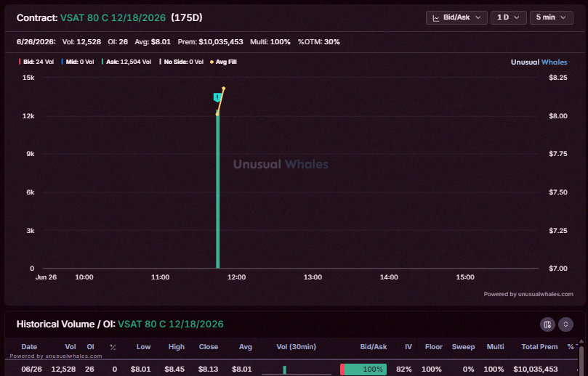Click the %OTM: 30% value in stats line

319,42
